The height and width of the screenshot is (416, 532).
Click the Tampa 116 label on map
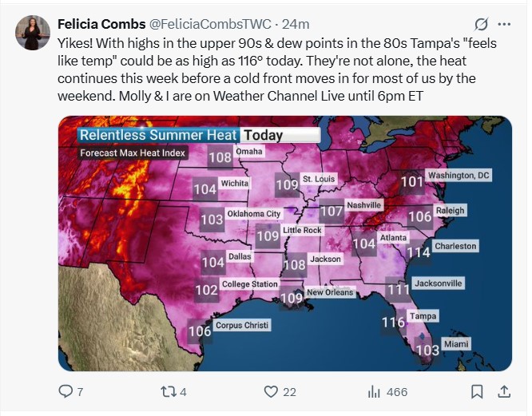click(x=410, y=319)
